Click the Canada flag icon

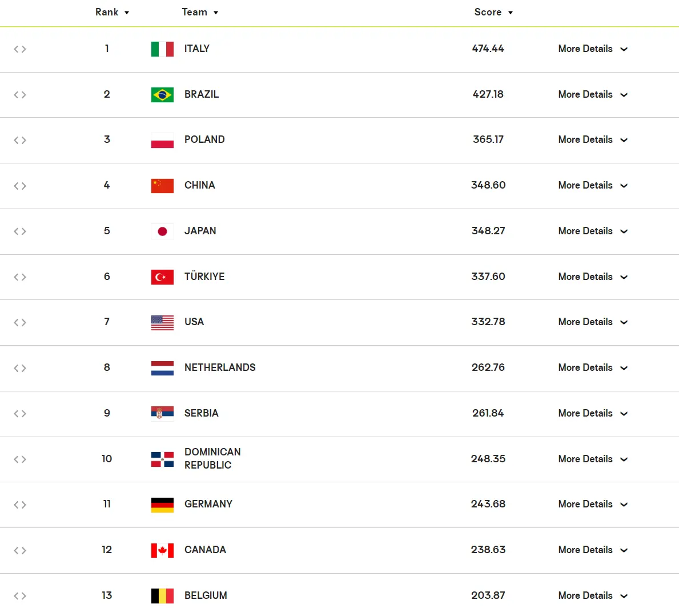162,550
